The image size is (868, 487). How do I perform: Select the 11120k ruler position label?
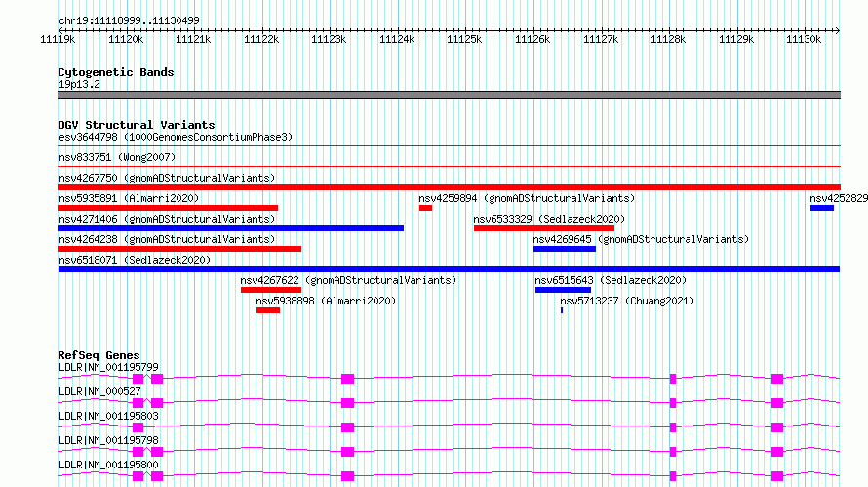pos(126,39)
